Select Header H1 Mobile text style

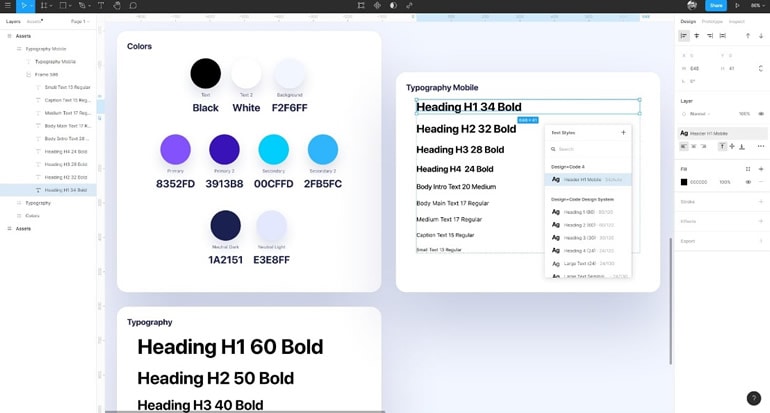tap(588, 180)
